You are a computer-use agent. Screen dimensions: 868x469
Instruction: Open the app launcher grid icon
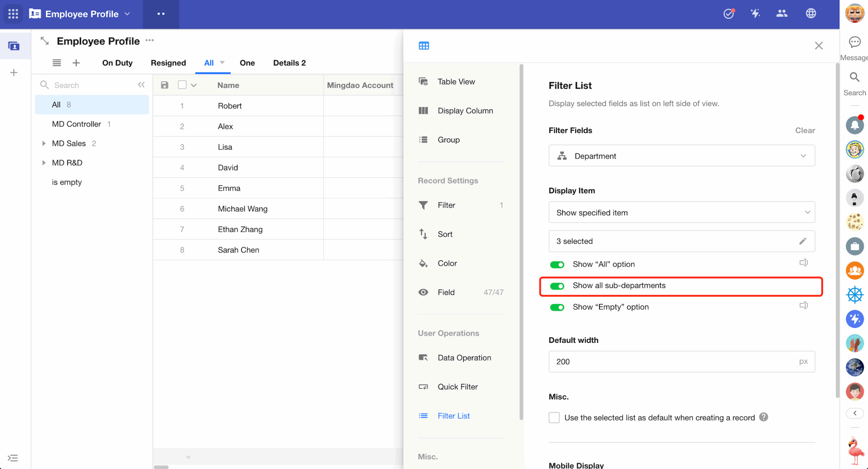[x=13, y=14]
